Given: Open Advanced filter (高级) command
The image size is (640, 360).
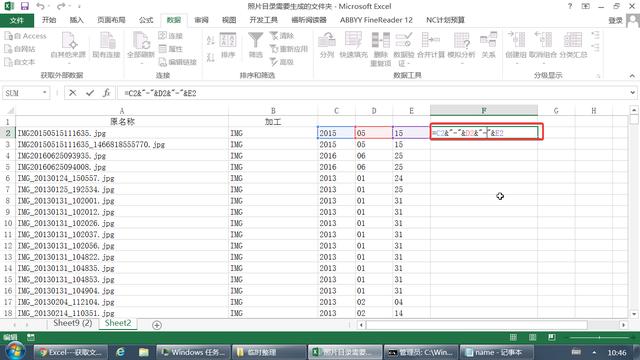Looking at the screenshot, I should pyautogui.click(x=282, y=62).
